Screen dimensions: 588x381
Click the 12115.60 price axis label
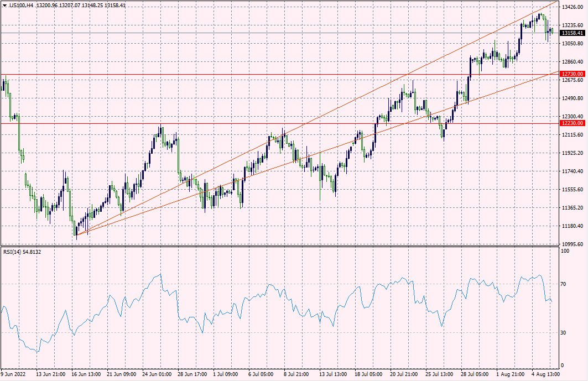pyautogui.click(x=573, y=134)
